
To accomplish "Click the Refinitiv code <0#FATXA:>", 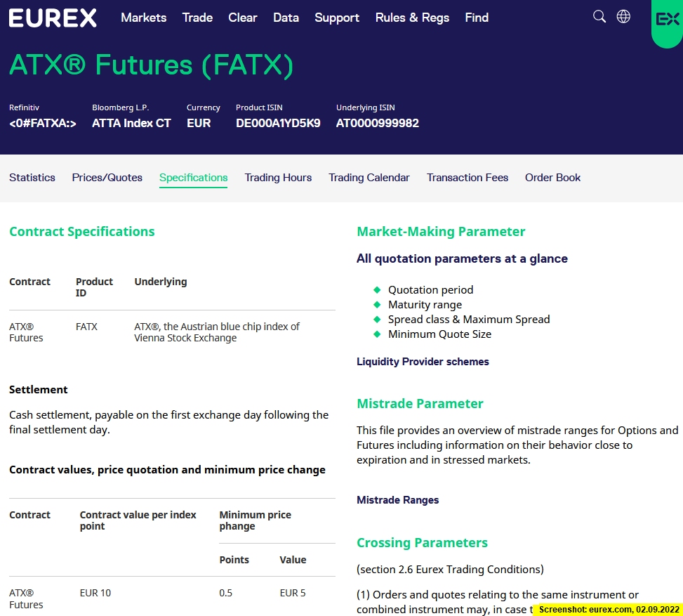I will pyautogui.click(x=43, y=124).
